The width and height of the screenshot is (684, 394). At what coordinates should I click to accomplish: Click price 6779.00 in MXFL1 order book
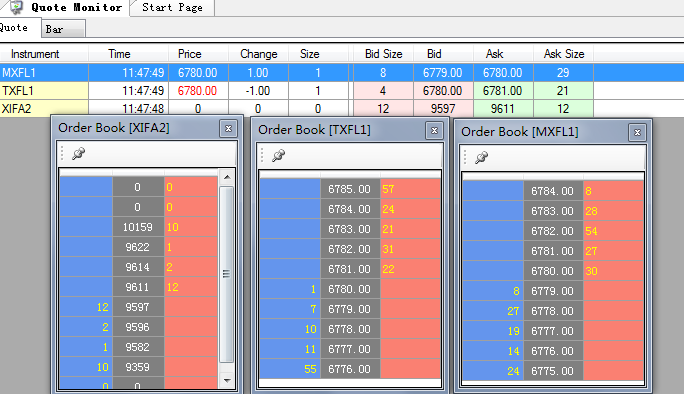(552, 291)
